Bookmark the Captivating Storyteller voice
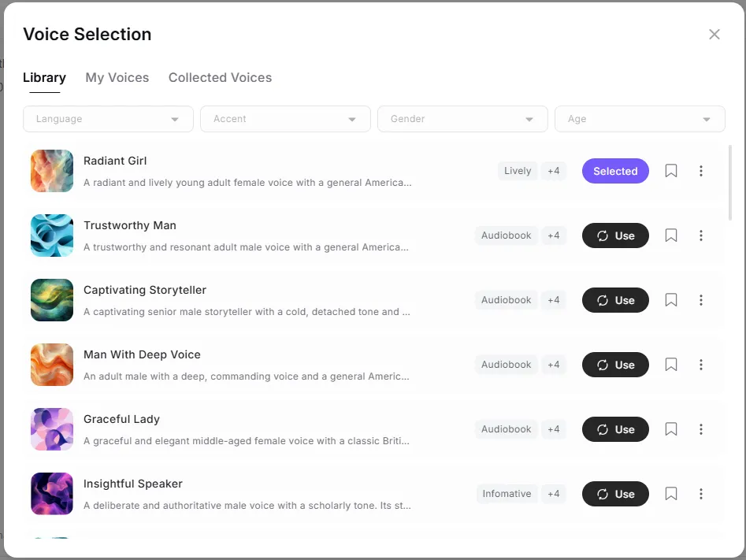This screenshot has height=560, width=746. coord(670,300)
